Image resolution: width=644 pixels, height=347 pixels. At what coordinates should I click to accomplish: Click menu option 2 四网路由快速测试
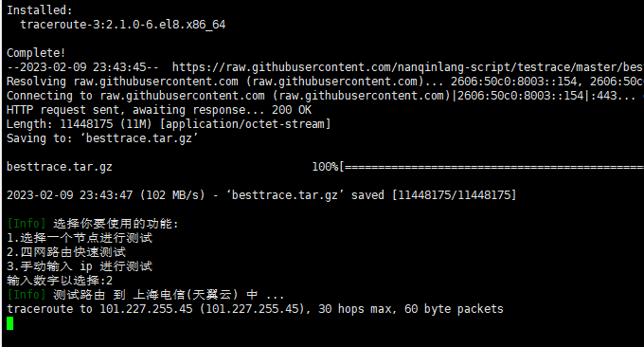point(66,252)
